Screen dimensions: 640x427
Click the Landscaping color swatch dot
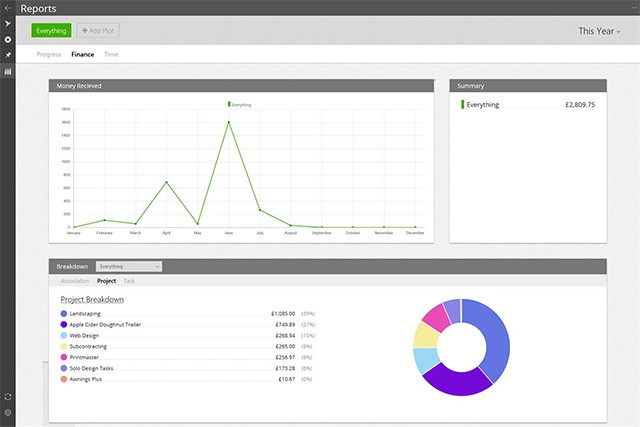point(64,314)
